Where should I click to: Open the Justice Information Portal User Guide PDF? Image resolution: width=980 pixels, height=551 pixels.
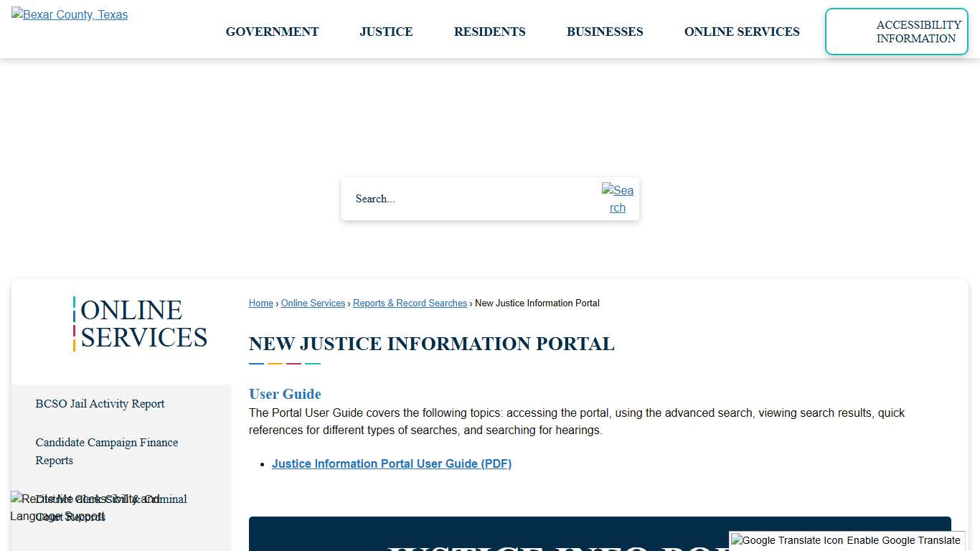pyautogui.click(x=391, y=463)
